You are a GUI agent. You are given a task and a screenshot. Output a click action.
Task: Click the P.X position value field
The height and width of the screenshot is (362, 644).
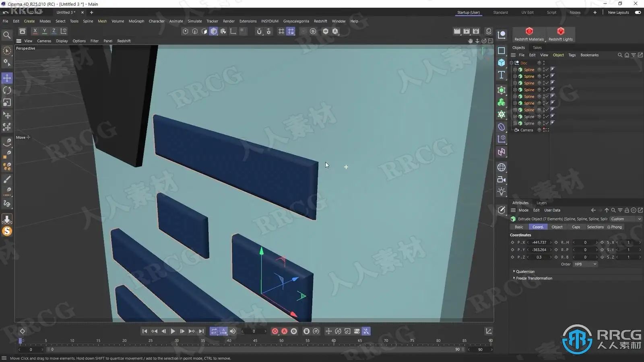tap(539, 243)
